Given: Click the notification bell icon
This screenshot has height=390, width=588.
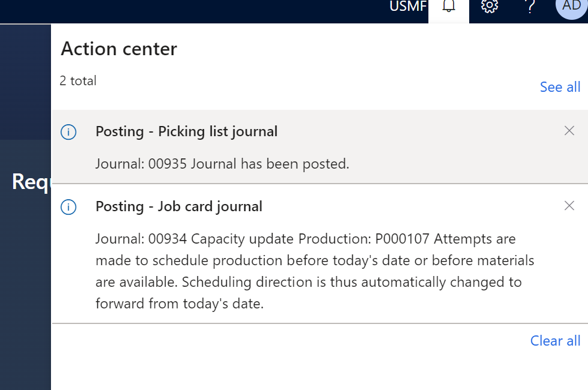Looking at the screenshot, I should [449, 7].
